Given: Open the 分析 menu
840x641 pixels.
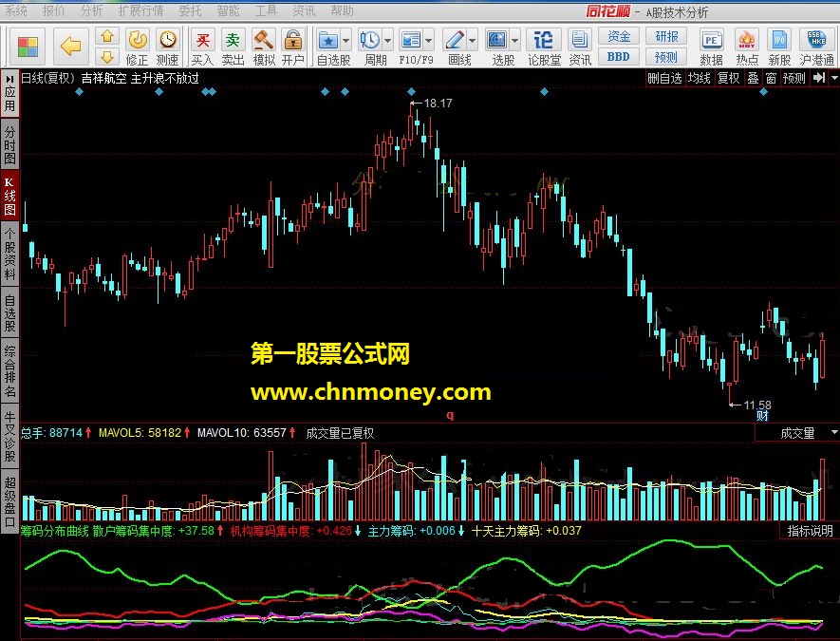Looking at the screenshot, I should 91,10.
